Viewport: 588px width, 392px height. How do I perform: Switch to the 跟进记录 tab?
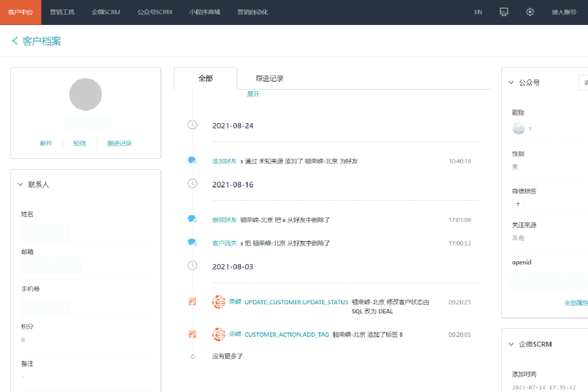click(x=270, y=79)
